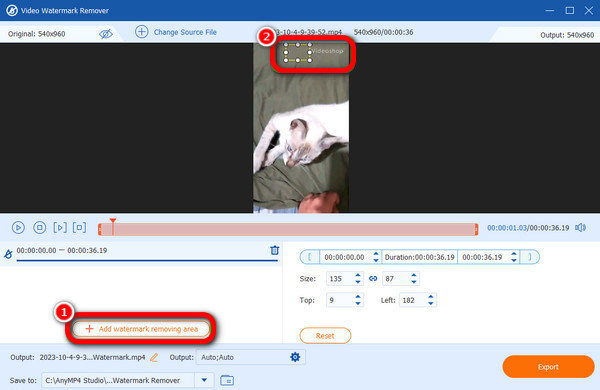The width and height of the screenshot is (600, 390).
Task: Edit the start time 00:00:00.00 field
Action: point(346,257)
